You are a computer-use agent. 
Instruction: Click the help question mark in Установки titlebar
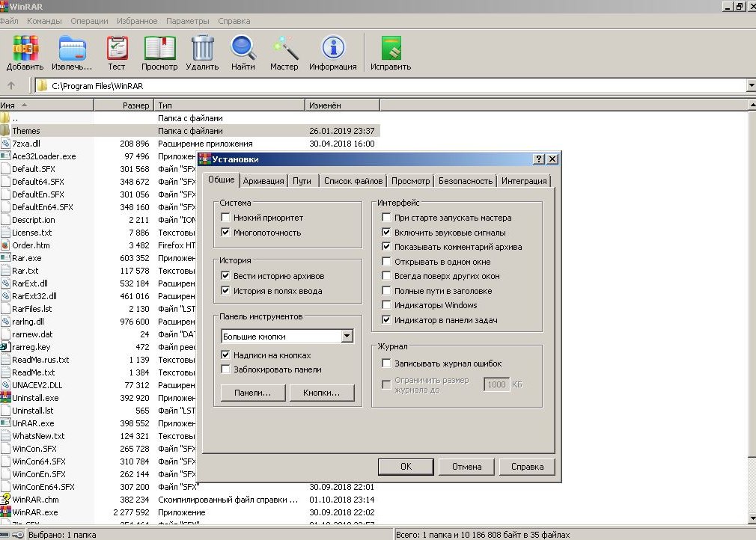(x=539, y=159)
